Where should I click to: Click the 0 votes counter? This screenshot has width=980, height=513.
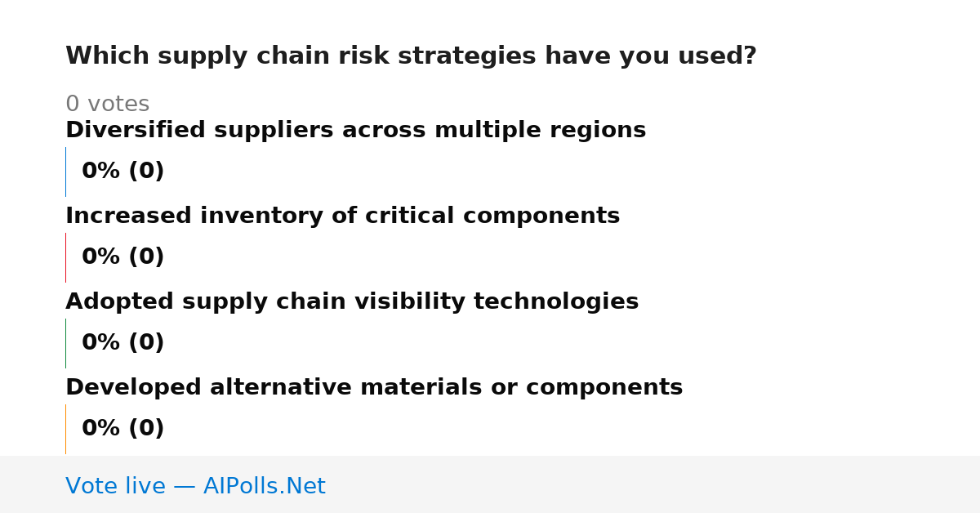click(x=107, y=105)
